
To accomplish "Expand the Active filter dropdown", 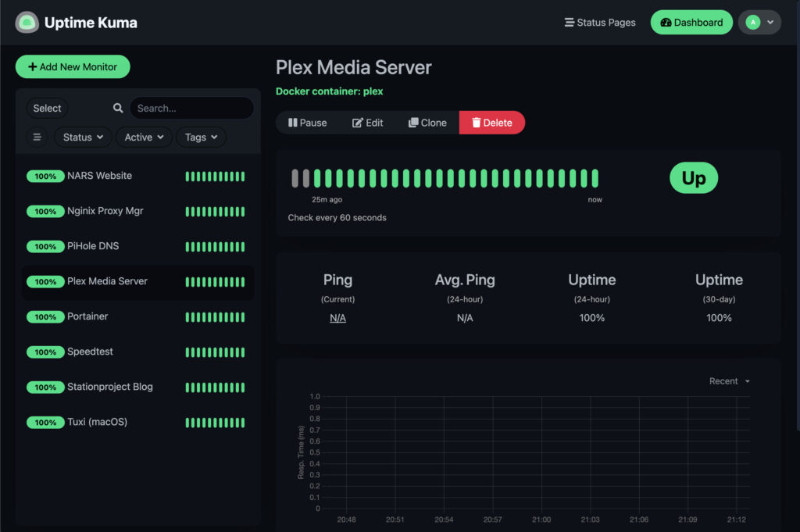I will [x=144, y=137].
